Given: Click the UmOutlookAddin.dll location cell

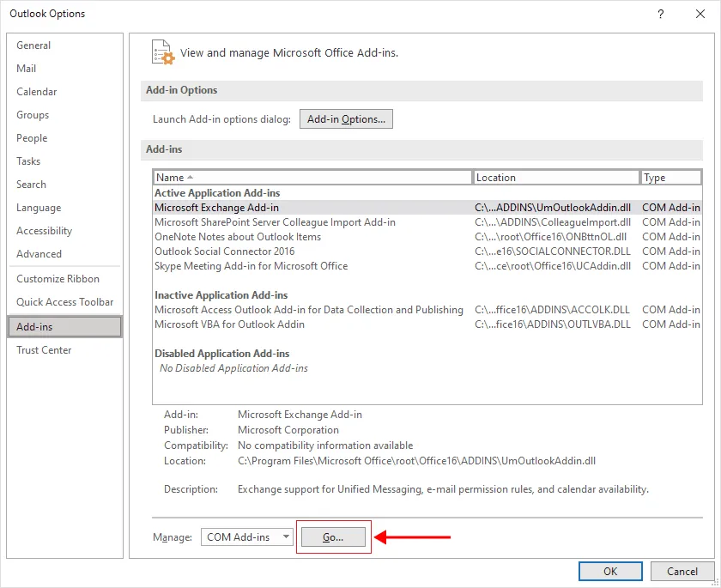Looking at the screenshot, I should pos(553,208).
